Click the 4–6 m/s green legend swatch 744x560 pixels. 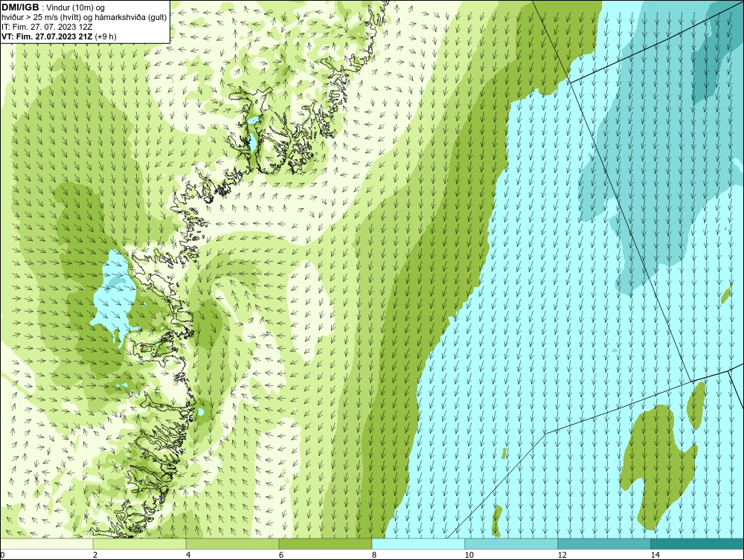coord(232,544)
